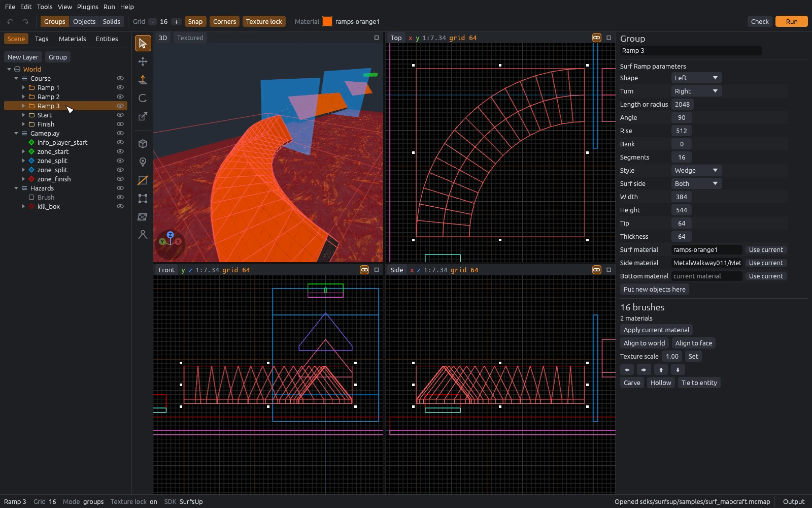Switch to the Materials tab
812x508 pixels.
pos(72,39)
